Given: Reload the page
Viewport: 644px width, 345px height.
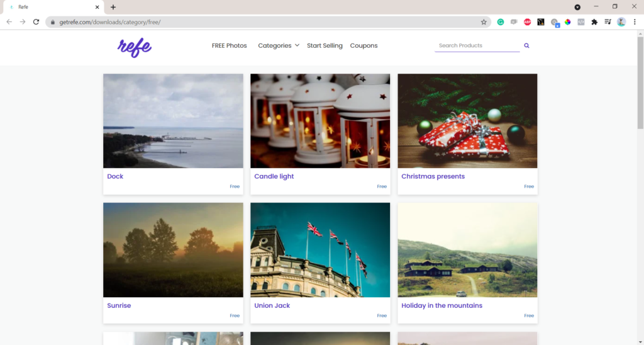Looking at the screenshot, I should (36, 22).
